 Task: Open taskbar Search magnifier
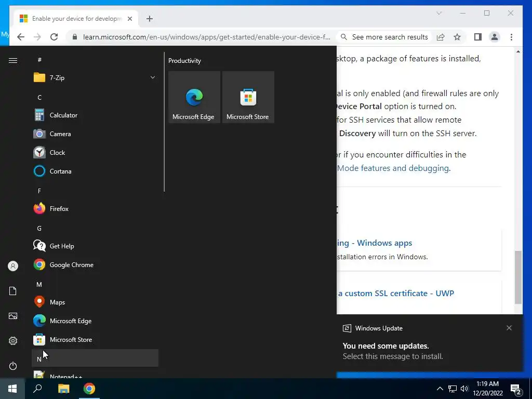37,389
